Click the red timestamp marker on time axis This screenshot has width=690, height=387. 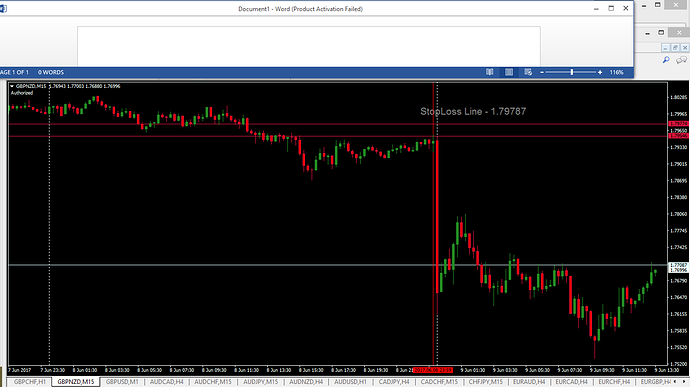[x=433, y=370]
